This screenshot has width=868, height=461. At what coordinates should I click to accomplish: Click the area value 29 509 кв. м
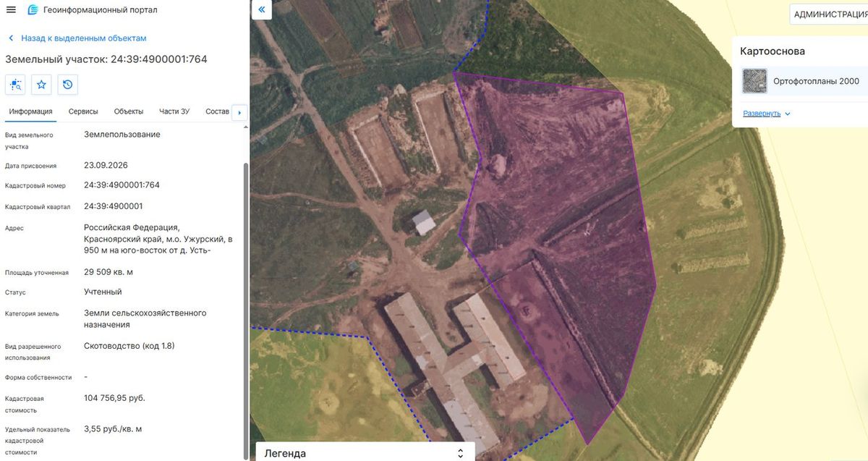[109, 272]
